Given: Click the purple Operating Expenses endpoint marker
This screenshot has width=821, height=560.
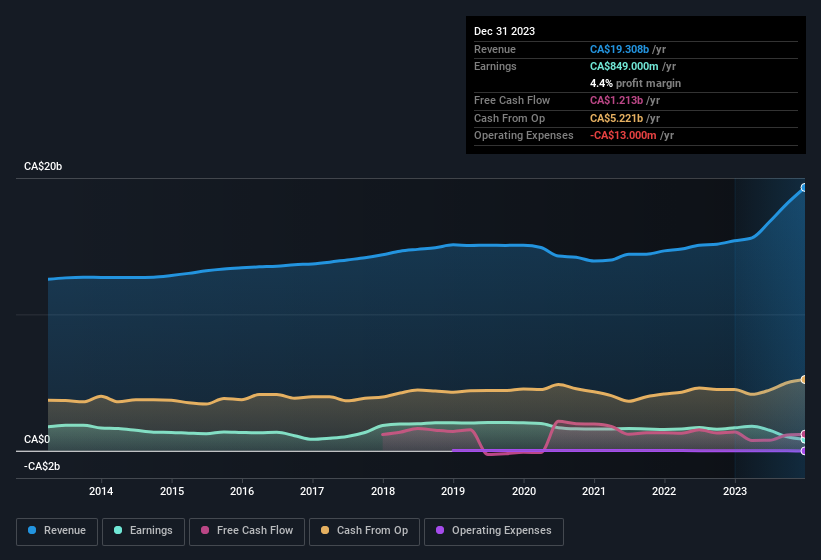Looking at the screenshot, I should click(804, 451).
